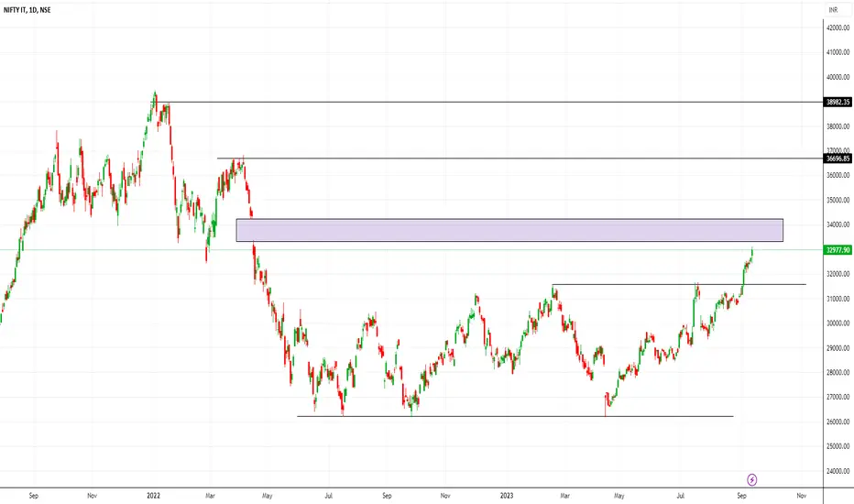Image resolution: width=854 pixels, height=504 pixels.
Task: Select the 36696.85 price line label
Action: tap(838, 159)
